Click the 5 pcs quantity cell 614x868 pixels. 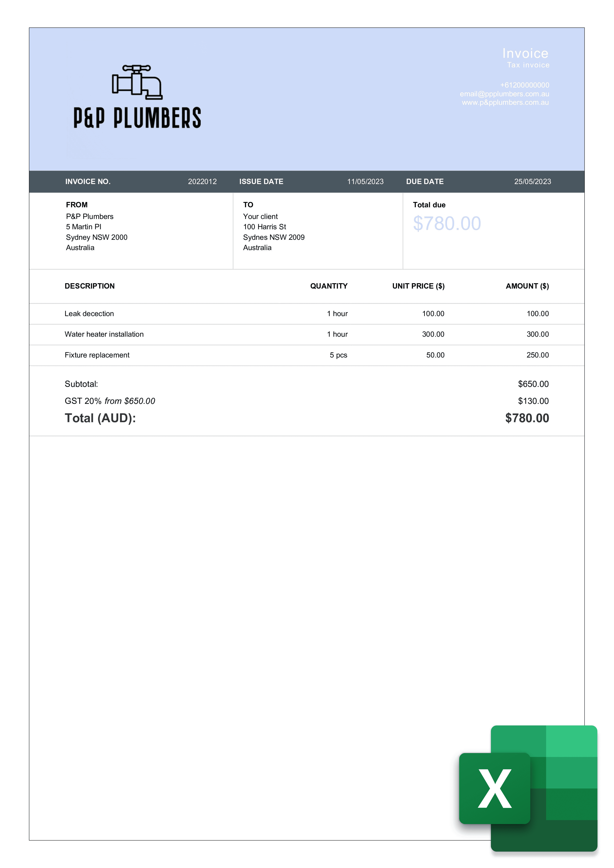click(338, 355)
